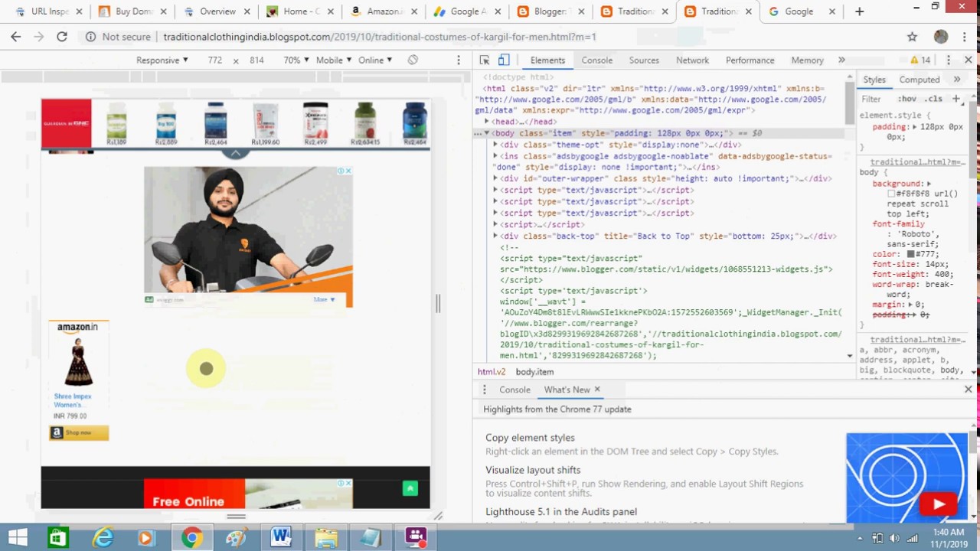
Task: Open the Responsive device dropdown
Action: click(x=162, y=60)
